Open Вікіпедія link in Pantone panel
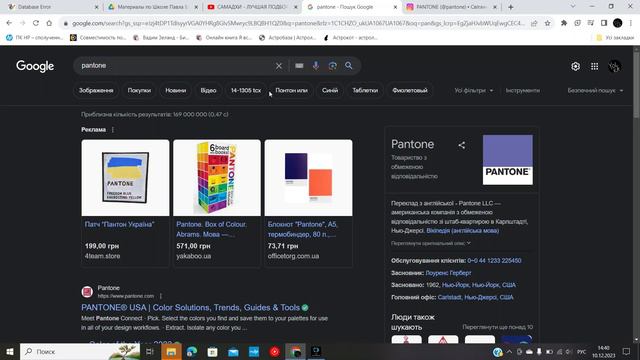 tap(462, 231)
